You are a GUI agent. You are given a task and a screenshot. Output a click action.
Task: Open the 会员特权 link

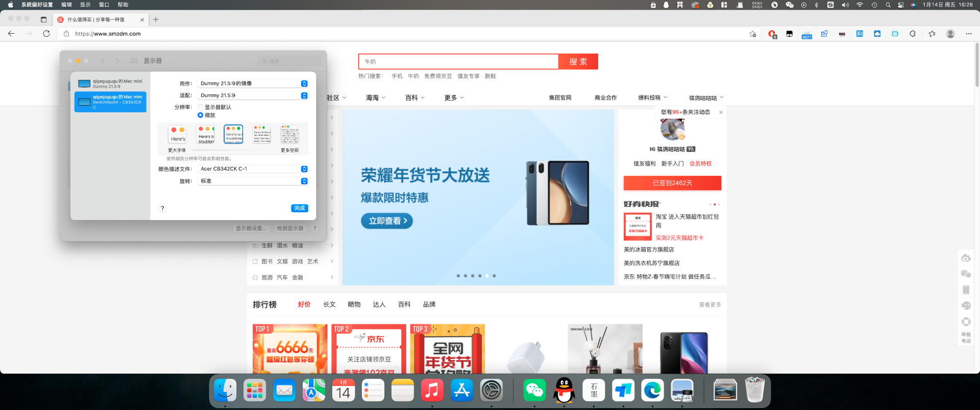click(x=700, y=164)
